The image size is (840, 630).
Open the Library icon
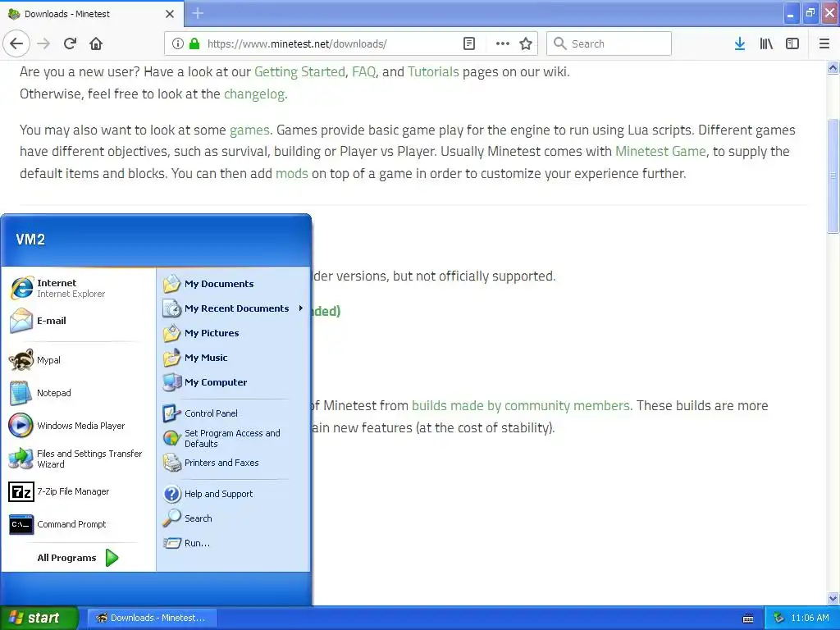point(766,44)
